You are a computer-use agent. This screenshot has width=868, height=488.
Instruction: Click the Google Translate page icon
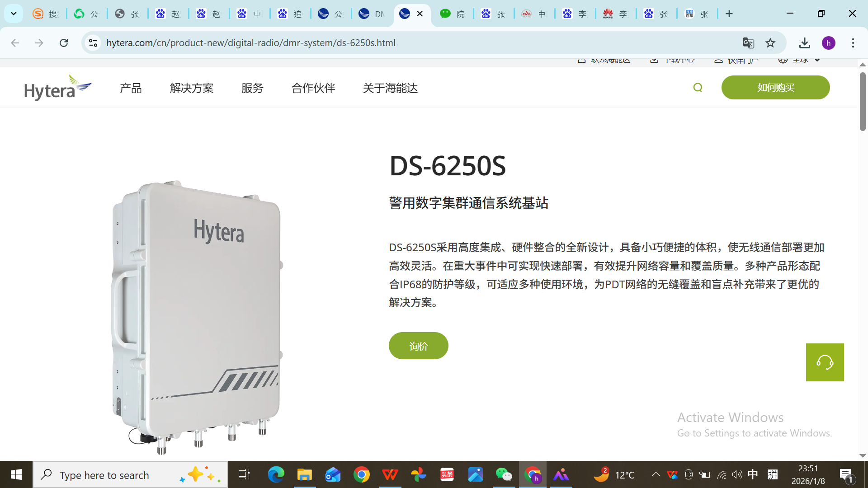[x=748, y=43]
